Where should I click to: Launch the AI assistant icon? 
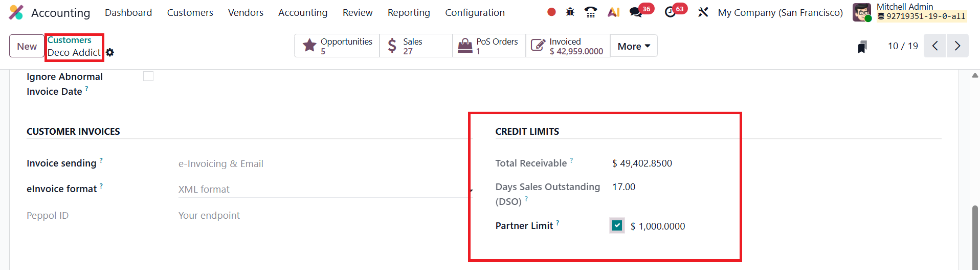tap(613, 12)
